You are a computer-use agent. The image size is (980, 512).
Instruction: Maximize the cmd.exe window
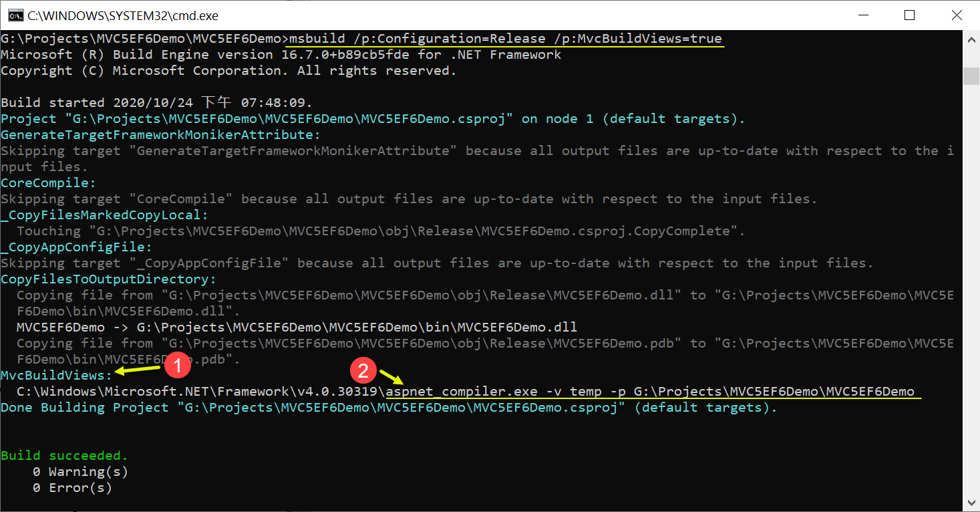(909, 15)
